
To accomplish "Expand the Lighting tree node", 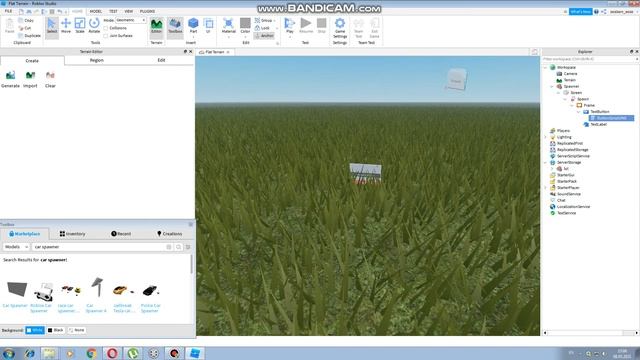I will (x=546, y=137).
